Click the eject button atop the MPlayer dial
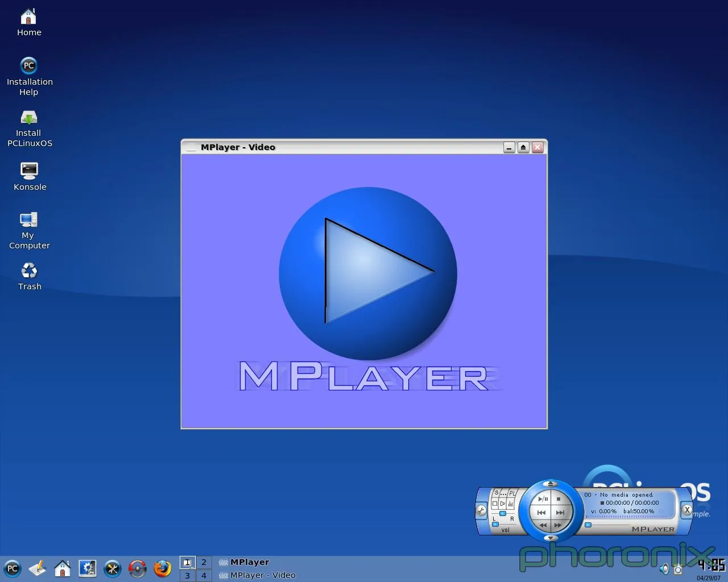The height and width of the screenshot is (582, 728). [x=550, y=484]
